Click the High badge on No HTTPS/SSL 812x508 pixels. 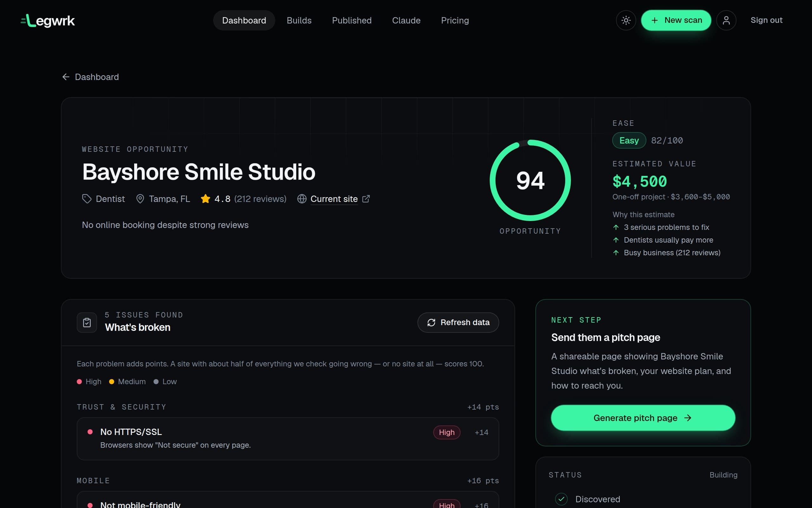tap(447, 432)
